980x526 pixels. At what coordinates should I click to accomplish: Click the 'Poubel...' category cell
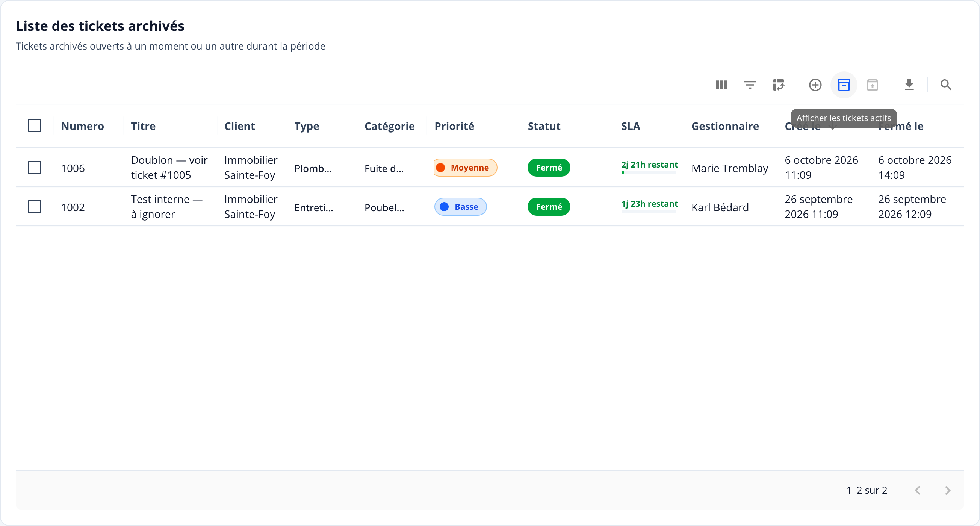[384, 208]
